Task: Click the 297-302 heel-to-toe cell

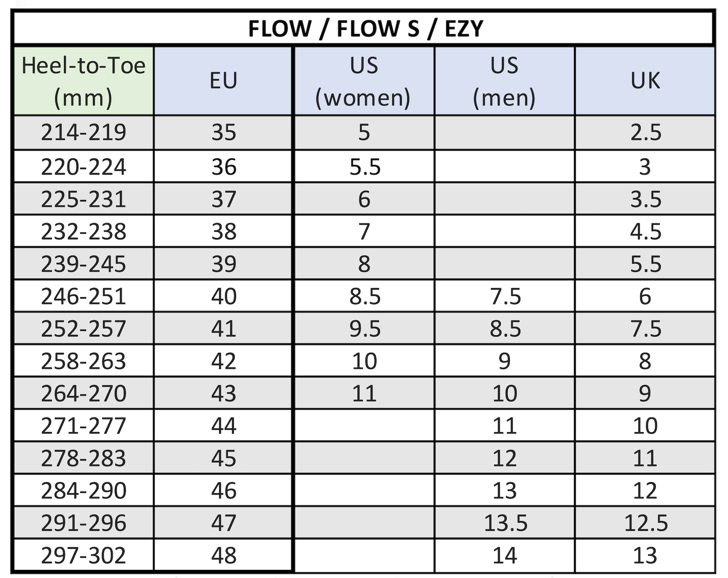Action: click(x=84, y=556)
